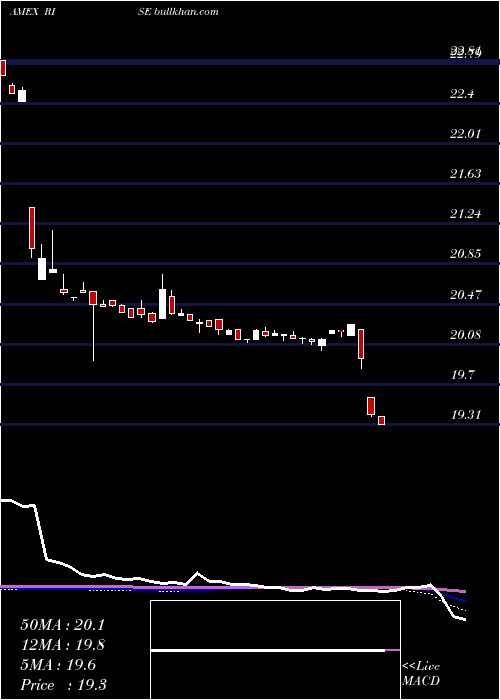Image resolution: width=500 pixels, height=700 pixels.
Task: Click the bullkhan.com watermark text
Action: (x=186, y=12)
